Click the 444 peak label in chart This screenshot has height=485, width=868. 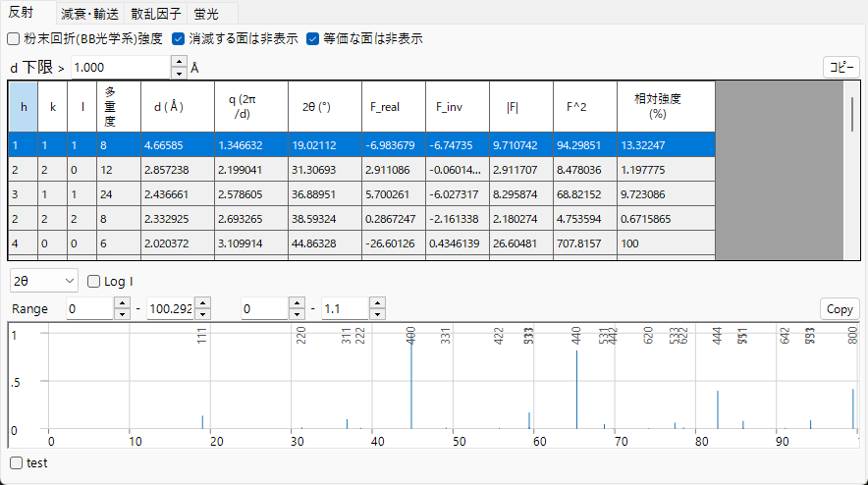point(718,336)
